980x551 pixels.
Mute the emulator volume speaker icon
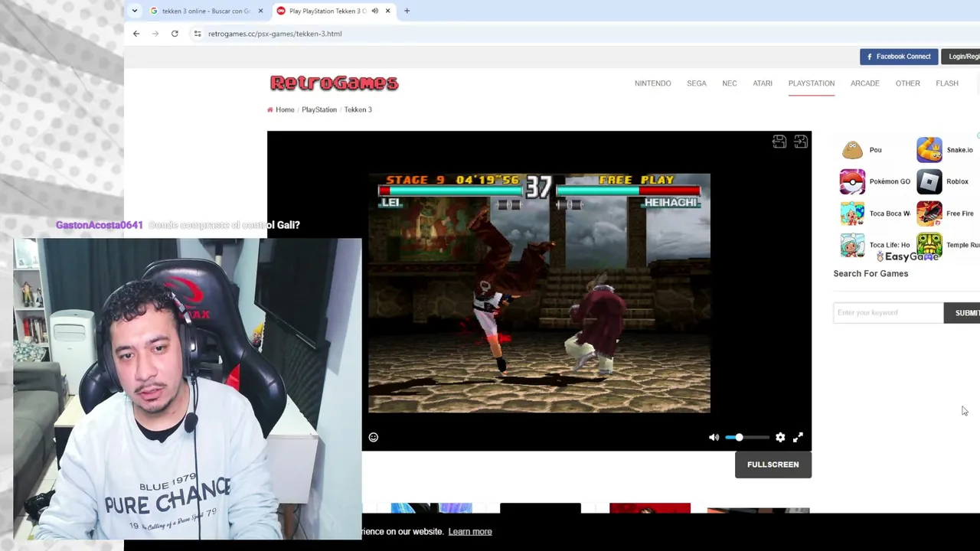click(714, 437)
